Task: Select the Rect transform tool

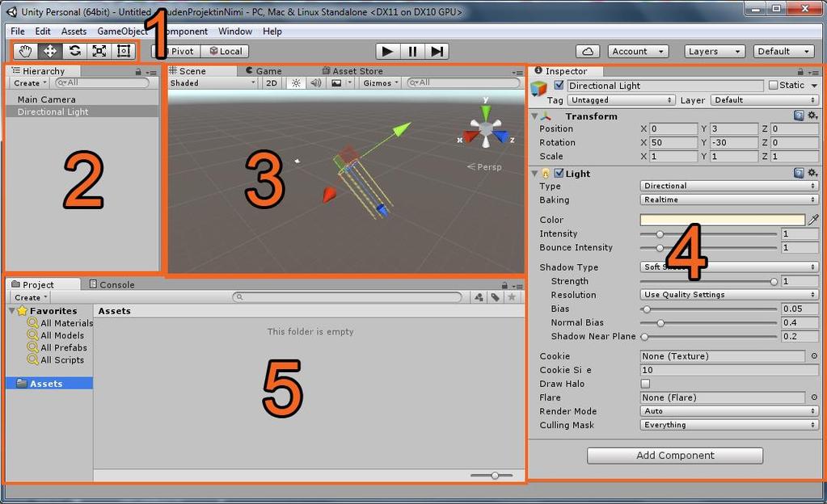Action: click(124, 51)
